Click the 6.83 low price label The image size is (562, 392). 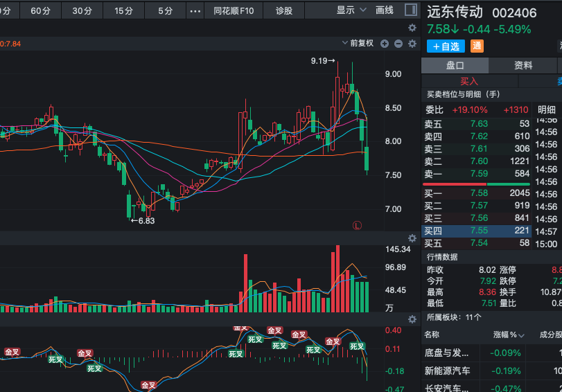click(x=143, y=221)
